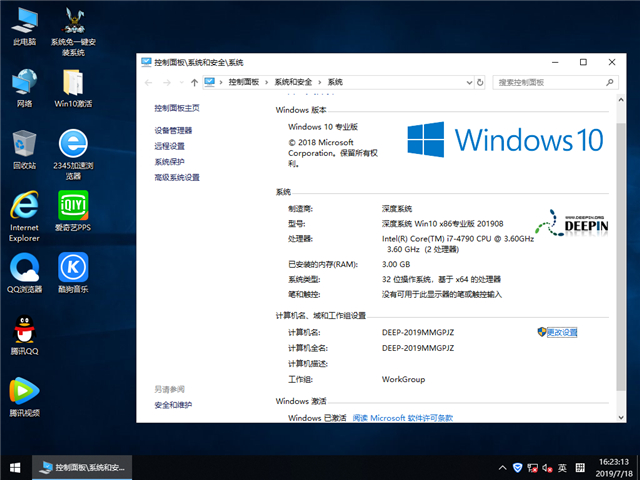Click the network status tray icon

point(532,468)
